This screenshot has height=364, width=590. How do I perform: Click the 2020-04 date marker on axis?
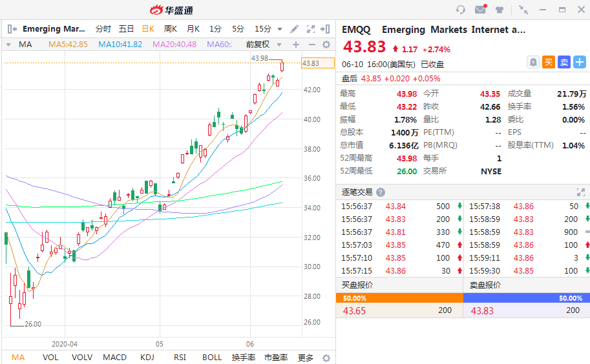65,344
